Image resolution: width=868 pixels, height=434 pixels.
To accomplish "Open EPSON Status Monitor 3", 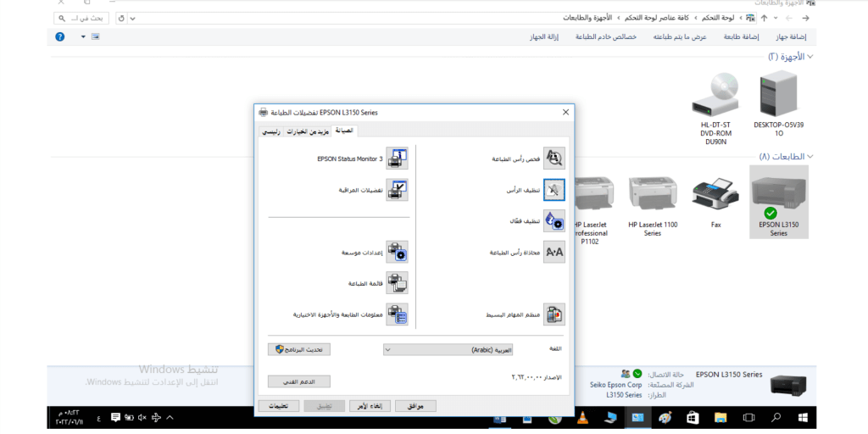I will tap(397, 159).
